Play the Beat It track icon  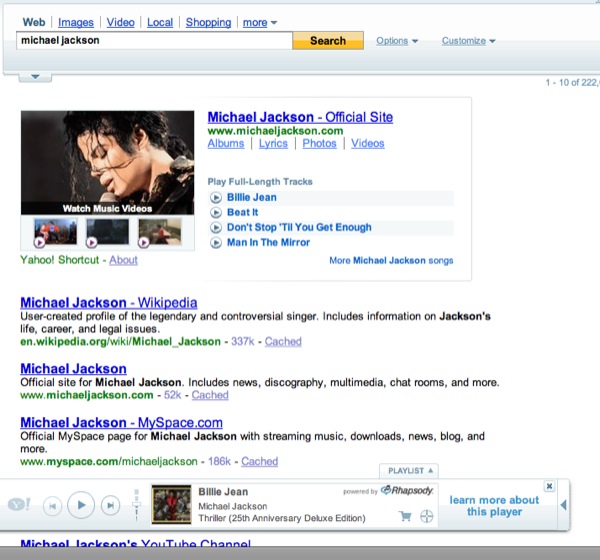[216, 212]
